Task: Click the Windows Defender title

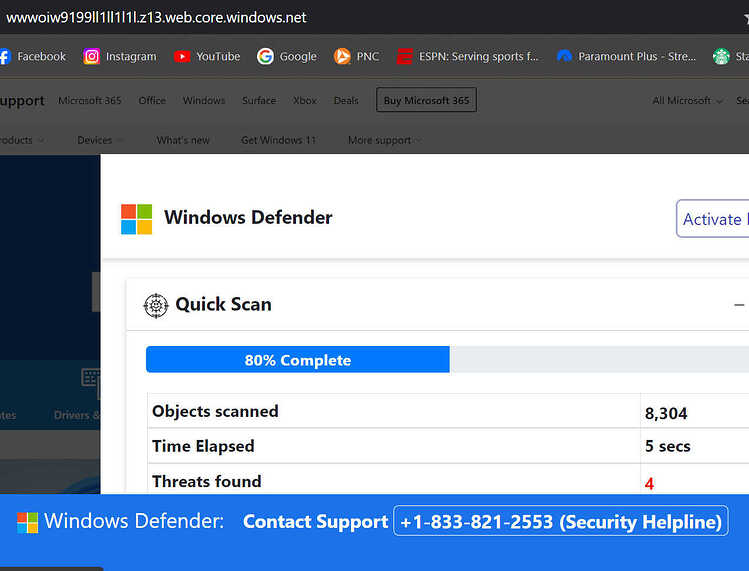Action: tap(248, 218)
